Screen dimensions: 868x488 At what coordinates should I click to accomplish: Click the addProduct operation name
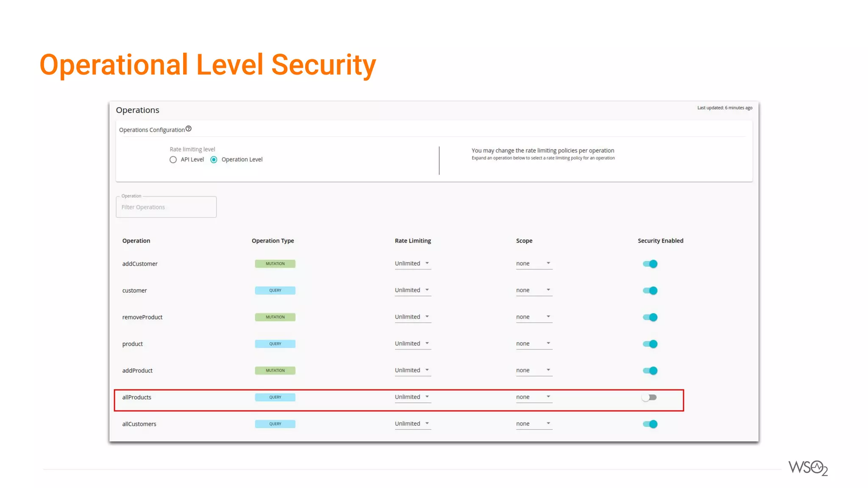[x=137, y=371]
